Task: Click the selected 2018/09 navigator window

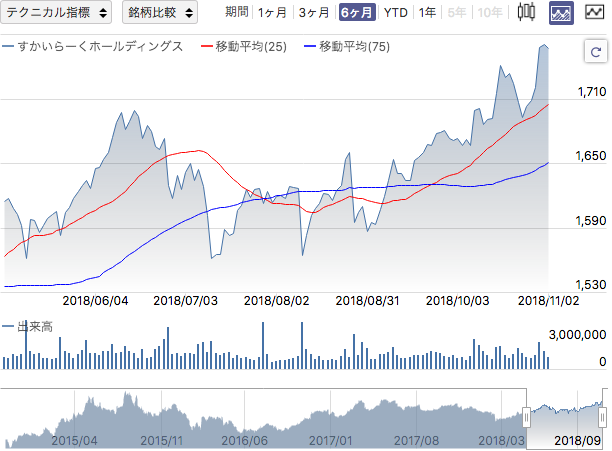Action: [564, 418]
